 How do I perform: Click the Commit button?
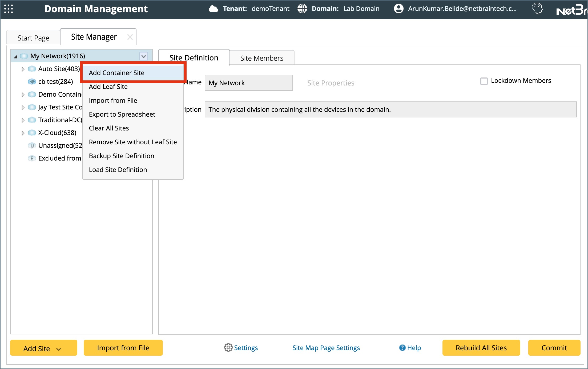click(554, 348)
